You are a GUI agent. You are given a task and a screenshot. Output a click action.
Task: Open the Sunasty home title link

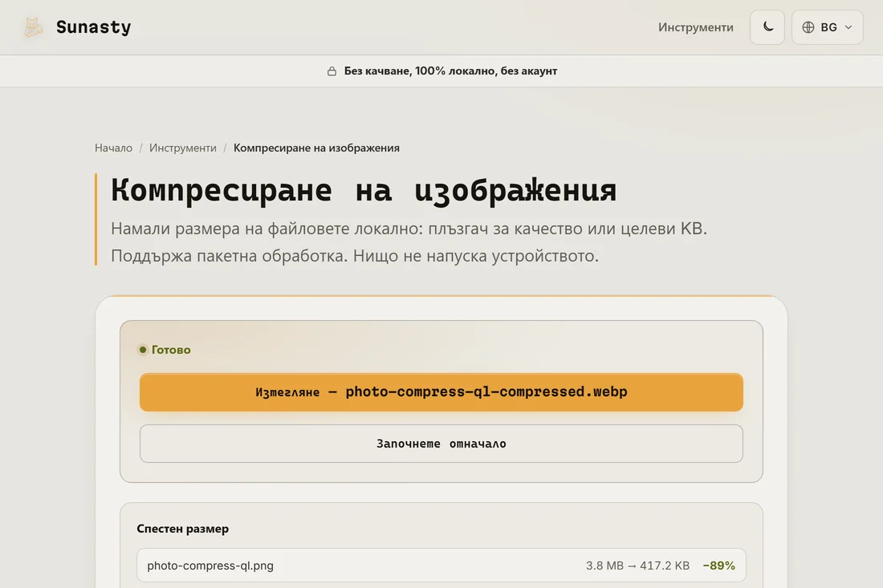[x=93, y=27]
